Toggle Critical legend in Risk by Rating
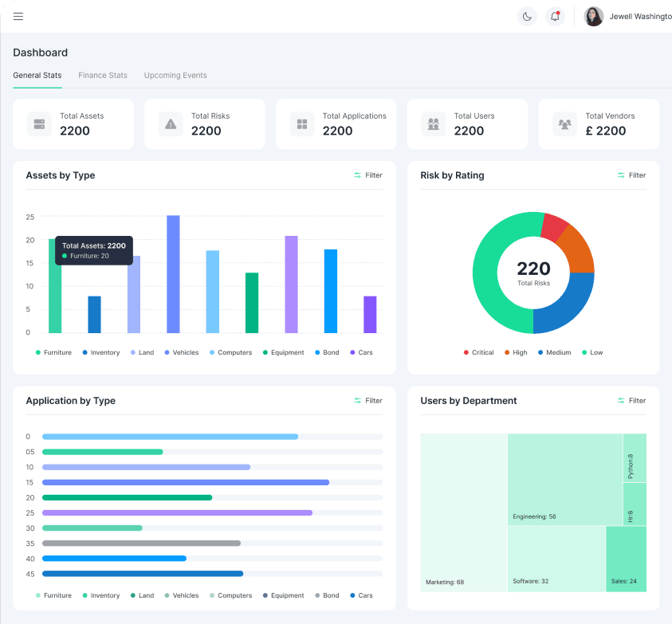The height and width of the screenshot is (624, 672). [x=478, y=352]
